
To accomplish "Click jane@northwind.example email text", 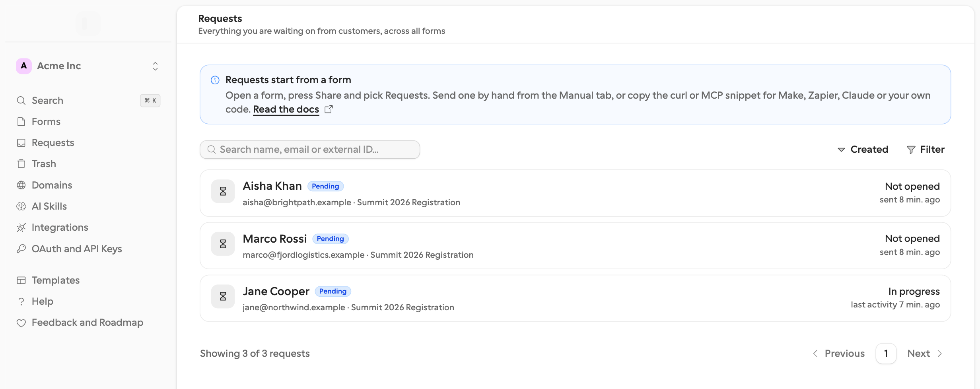I will click(294, 307).
